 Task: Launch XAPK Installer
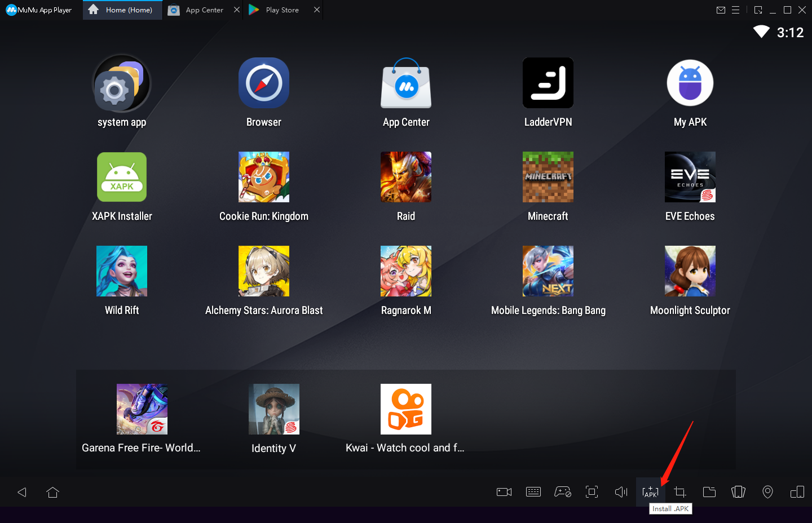click(122, 177)
